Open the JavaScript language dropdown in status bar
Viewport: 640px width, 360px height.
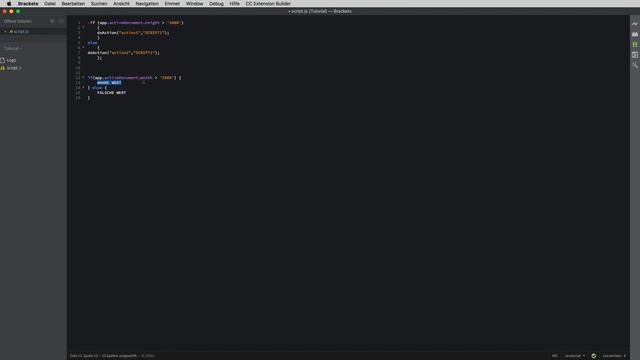tap(575, 356)
